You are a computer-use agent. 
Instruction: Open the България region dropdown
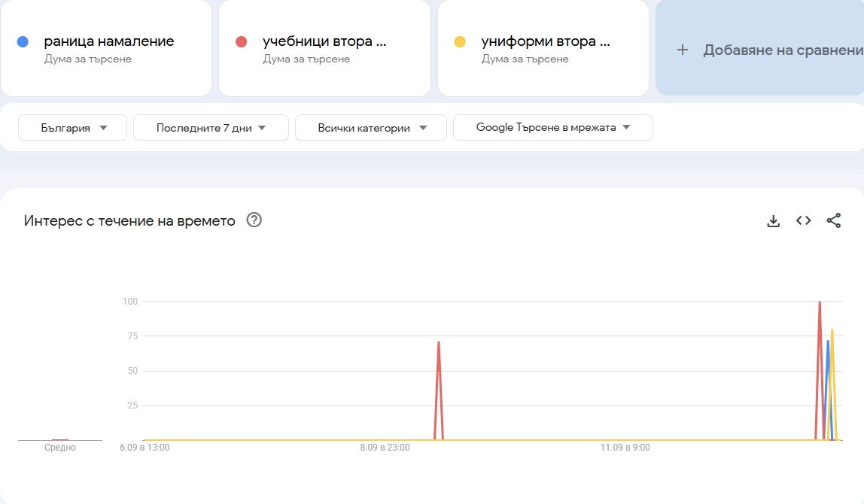pyautogui.click(x=71, y=127)
